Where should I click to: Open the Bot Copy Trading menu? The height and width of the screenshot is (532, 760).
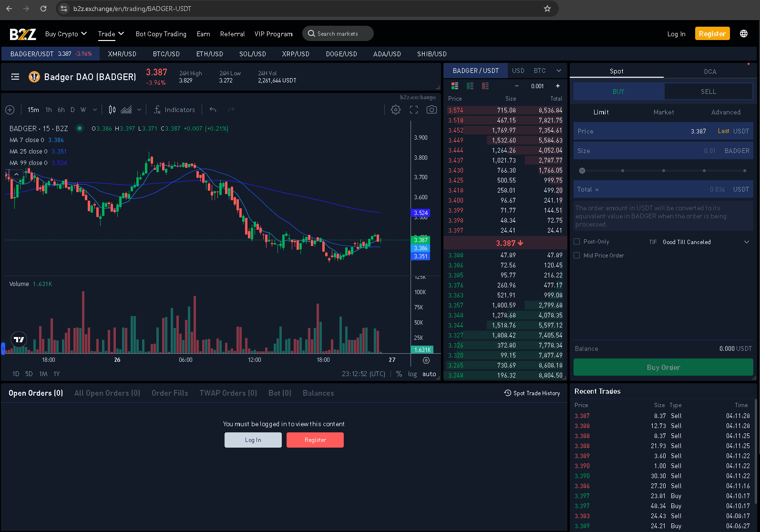coord(161,34)
